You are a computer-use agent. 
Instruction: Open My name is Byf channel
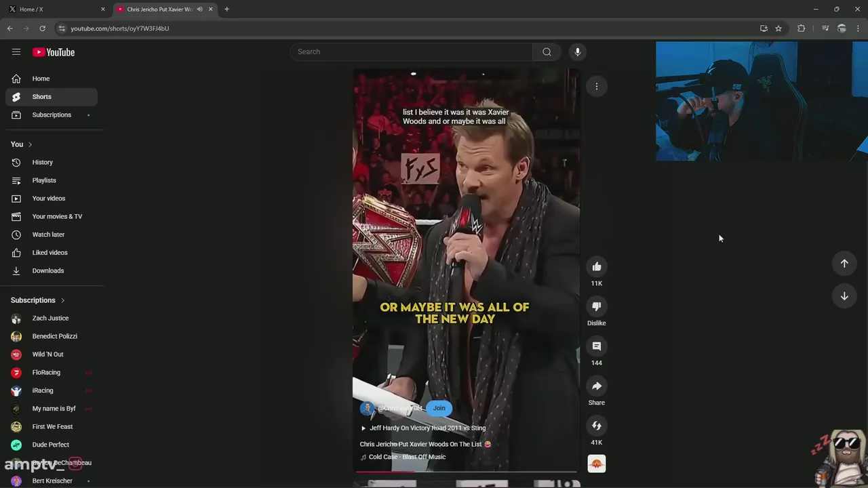pyautogui.click(x=52, y=409)
